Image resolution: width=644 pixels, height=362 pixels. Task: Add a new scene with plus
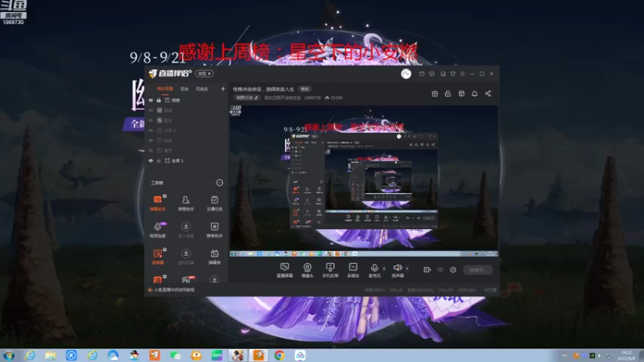tap(223, 88)
